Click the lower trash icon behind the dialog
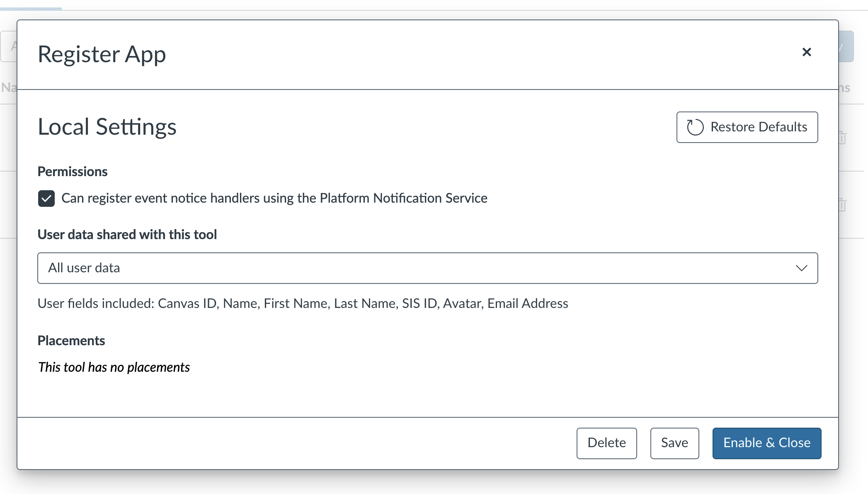 [842, 205]
